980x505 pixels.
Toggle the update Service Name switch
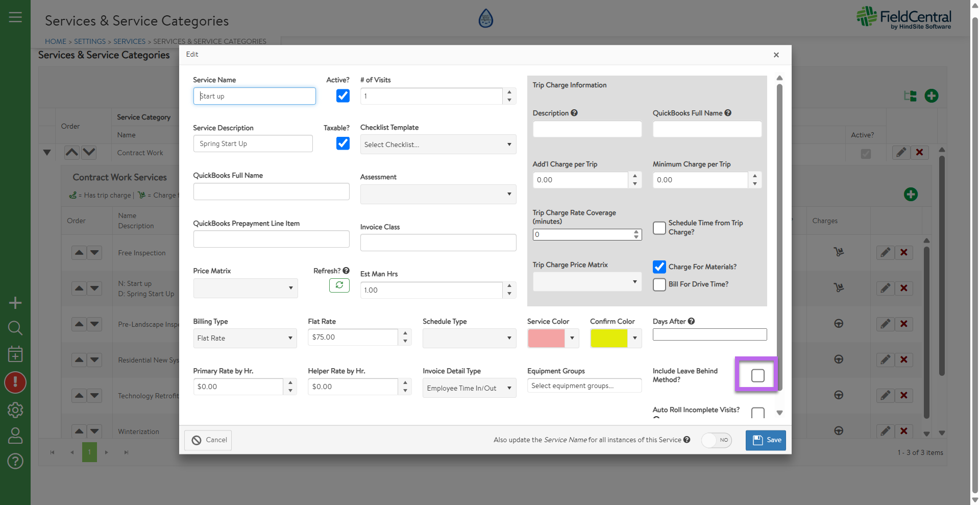pyautogui.click(x=716, y=440)
